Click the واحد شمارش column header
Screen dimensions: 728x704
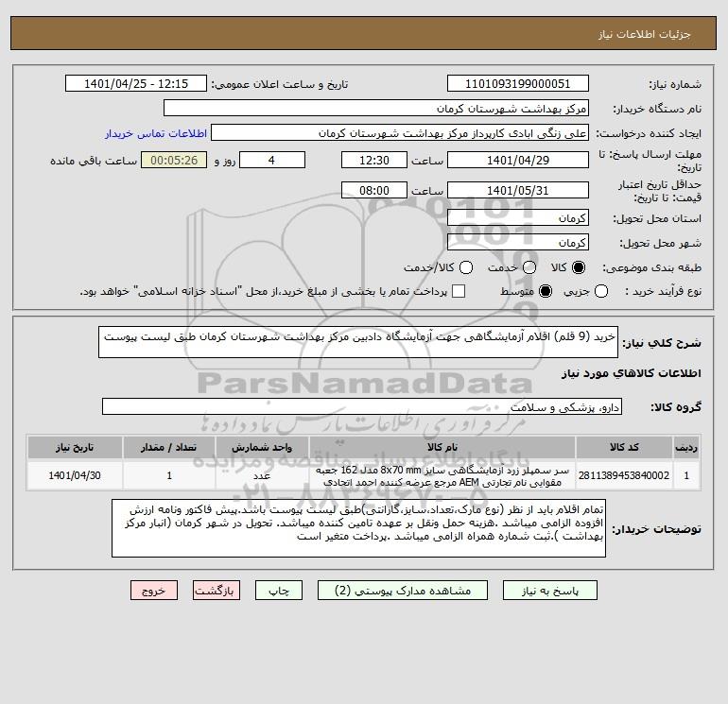[262, 447]
